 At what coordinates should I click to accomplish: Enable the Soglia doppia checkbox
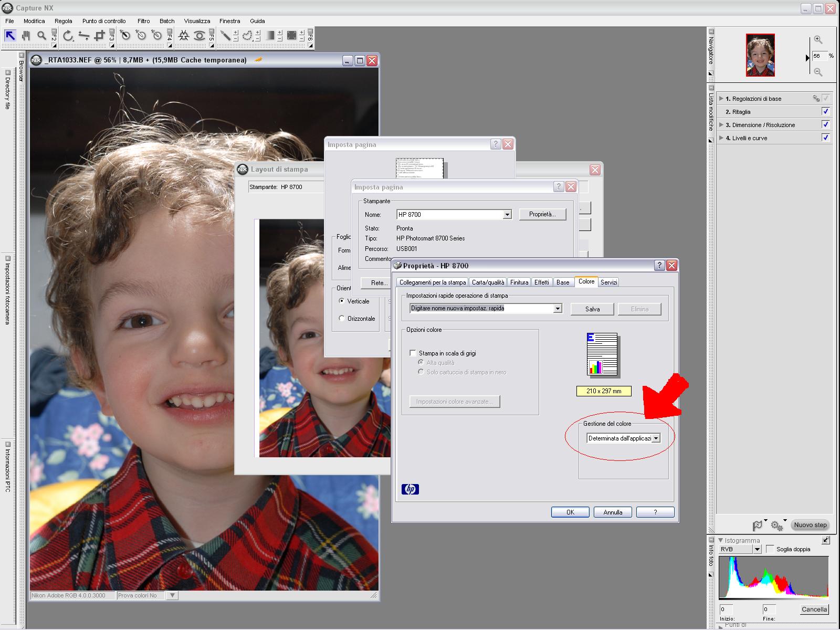[x=770, y=549]
